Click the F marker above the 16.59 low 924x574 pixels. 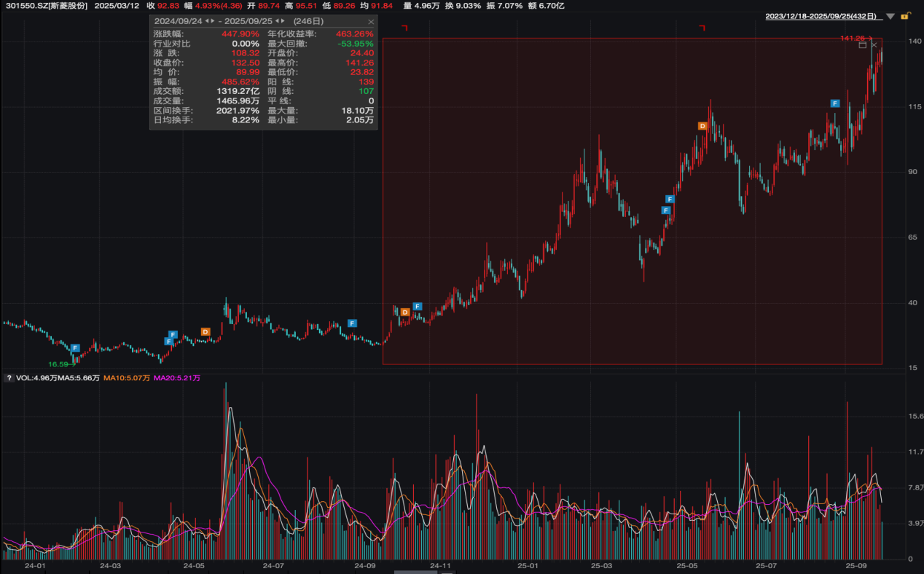click(75, 348)
